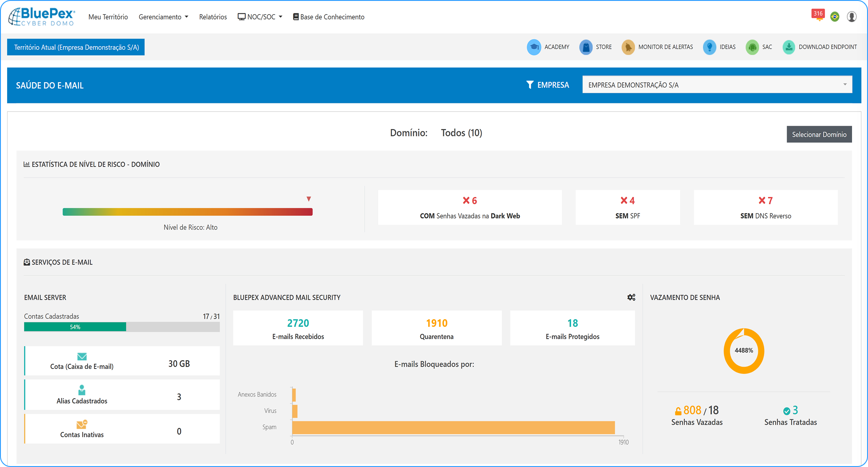Image resolution: width=868 pixels, height=467 pixels.
Task: Click Território Atual button
Action: point(76,47)
